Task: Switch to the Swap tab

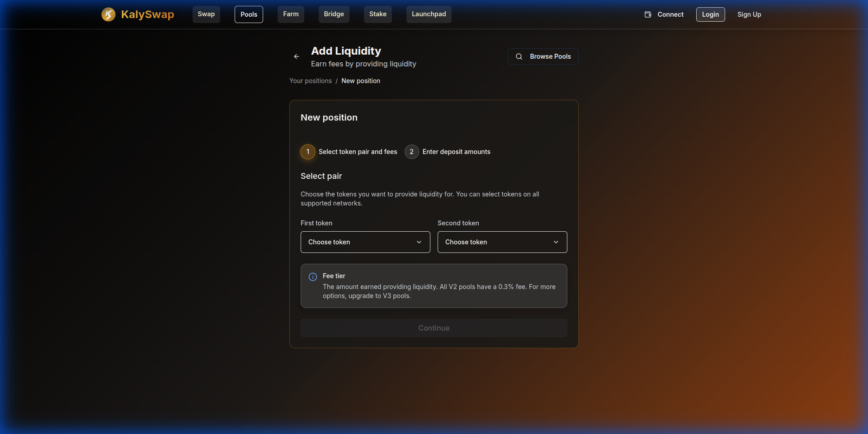Action: tap(206, 14)
